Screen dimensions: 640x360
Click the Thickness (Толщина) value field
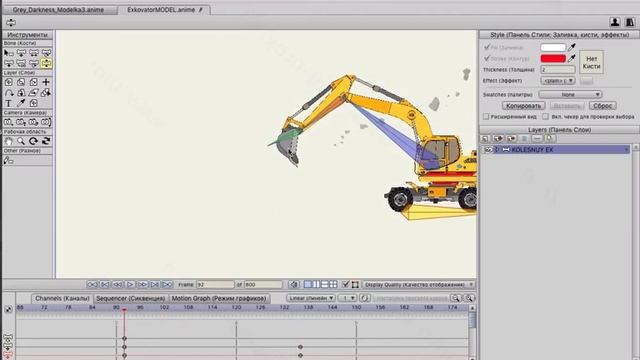558,70
